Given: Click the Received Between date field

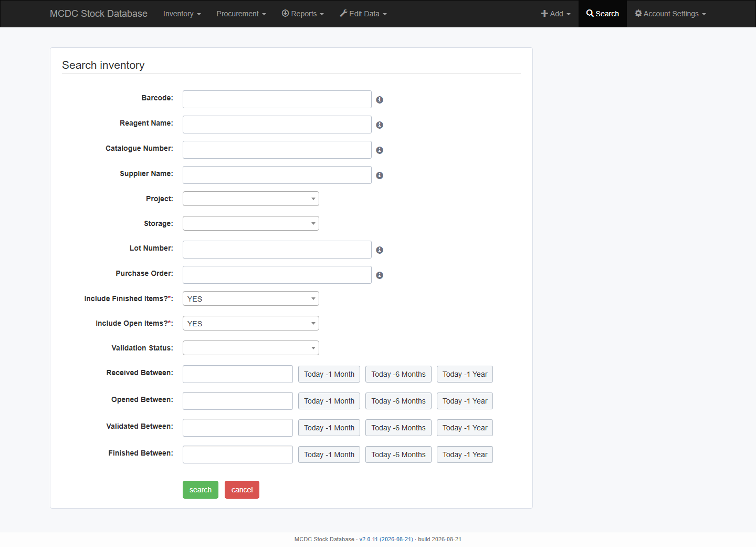Looking at the screenshot, I should pos(238,374).
